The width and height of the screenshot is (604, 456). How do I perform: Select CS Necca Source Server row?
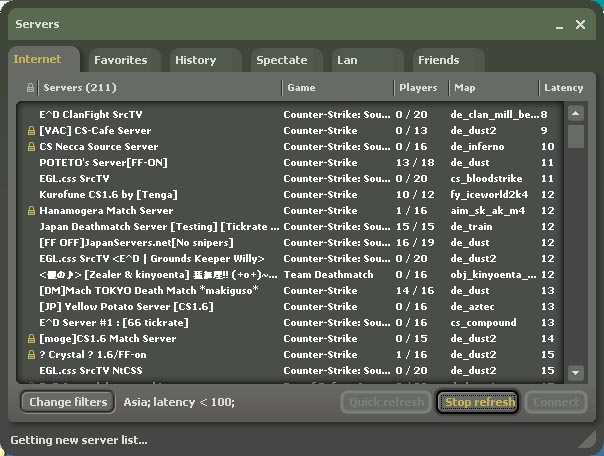click(290, 147)
